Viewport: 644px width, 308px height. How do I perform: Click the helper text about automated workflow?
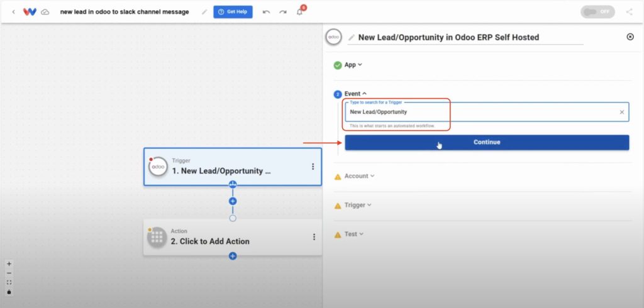(392, 126)
